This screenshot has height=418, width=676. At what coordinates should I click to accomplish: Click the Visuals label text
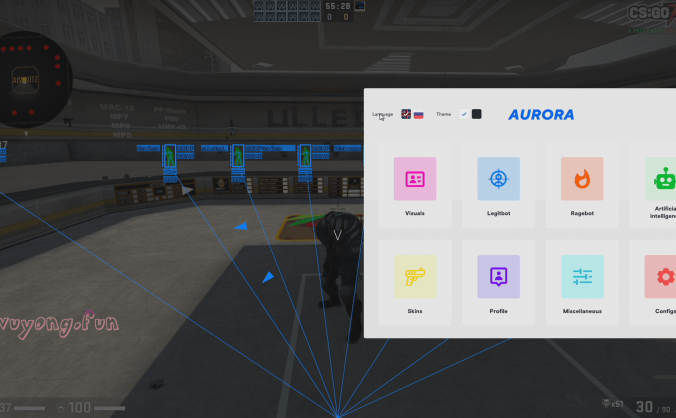click(x=415, y=213)
